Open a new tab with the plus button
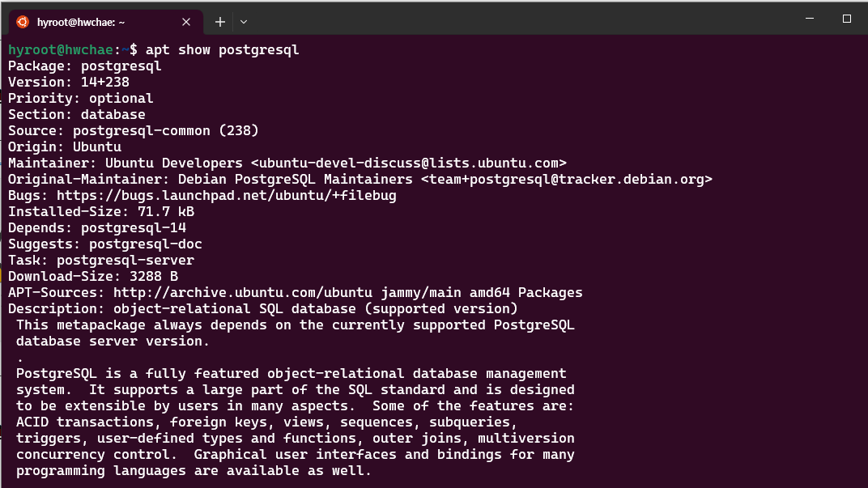This screenshot has height=488, width=868. [x=219, y=22]
